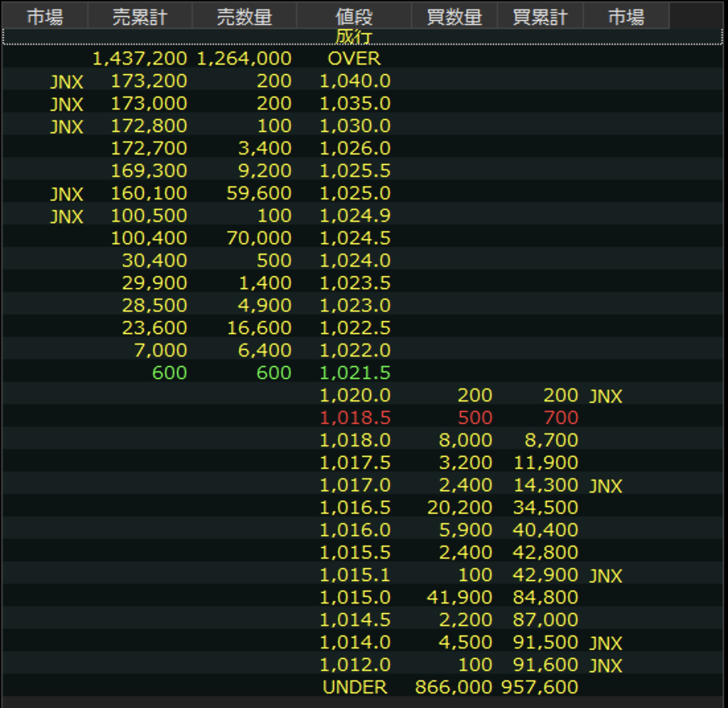
Task: Click the 売累計 column header
Action: 139,17
